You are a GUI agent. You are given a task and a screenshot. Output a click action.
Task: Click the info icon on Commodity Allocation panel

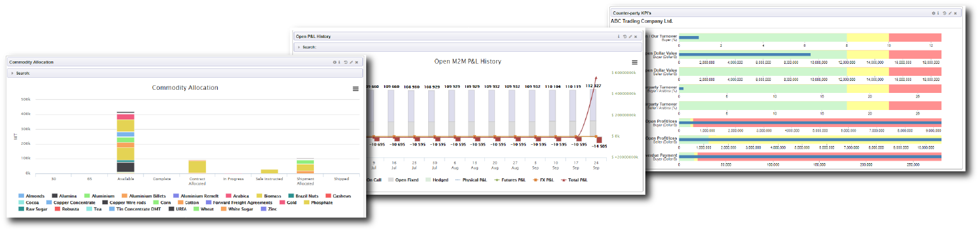[339, 62]
